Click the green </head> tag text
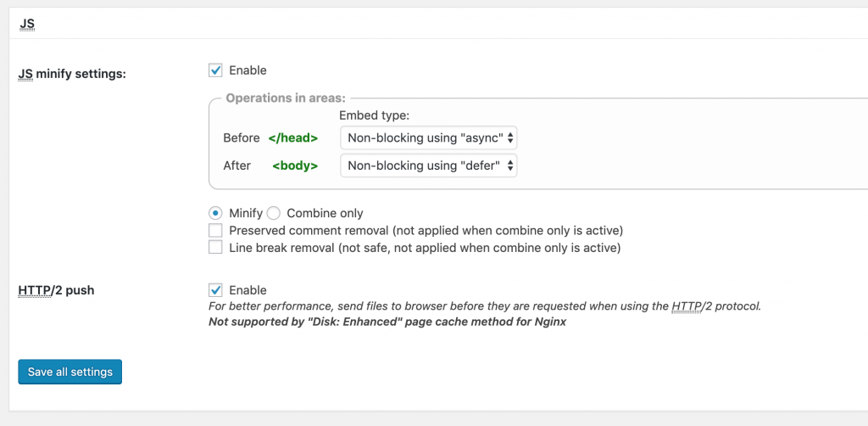The height and width of the screenshot is (426, 868). click(292, 138)
